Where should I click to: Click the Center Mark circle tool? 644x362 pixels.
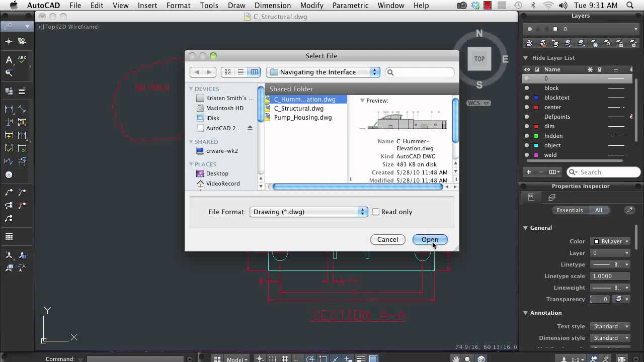[9, 174]
